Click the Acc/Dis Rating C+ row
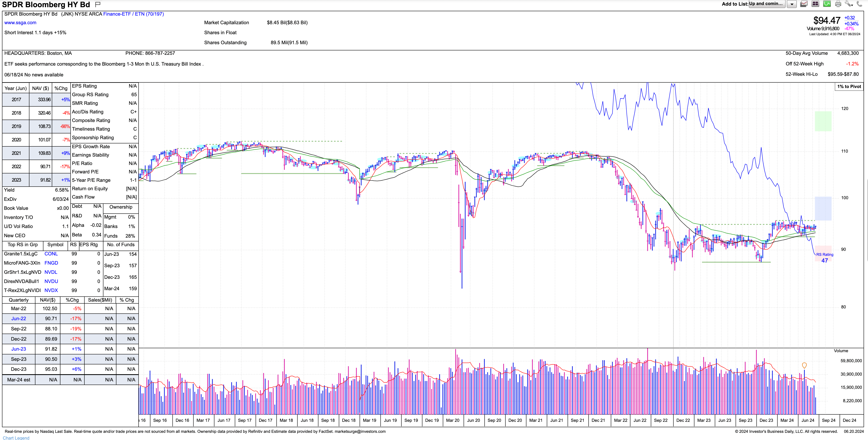 pos(104,112)
